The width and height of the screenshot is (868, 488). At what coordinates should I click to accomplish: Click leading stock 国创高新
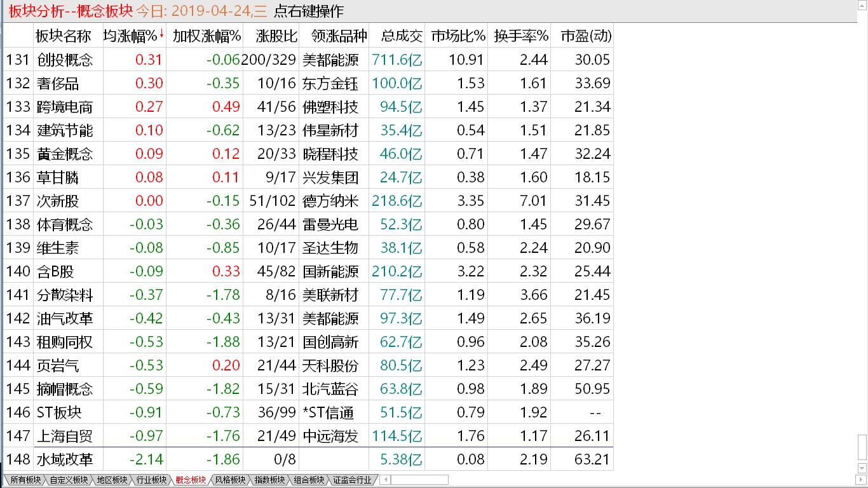pyautogui.click(x=330, y=342)
